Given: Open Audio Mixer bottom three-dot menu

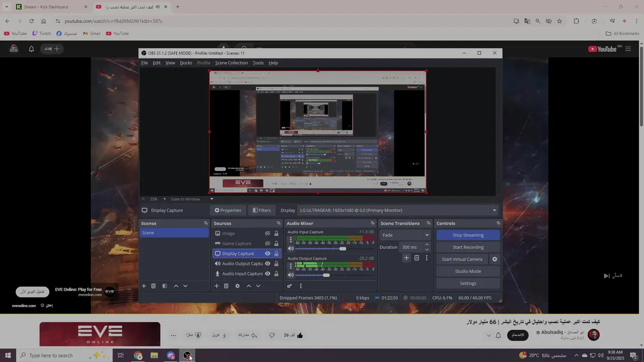Looking at the screenshot, I should (301, 286).
